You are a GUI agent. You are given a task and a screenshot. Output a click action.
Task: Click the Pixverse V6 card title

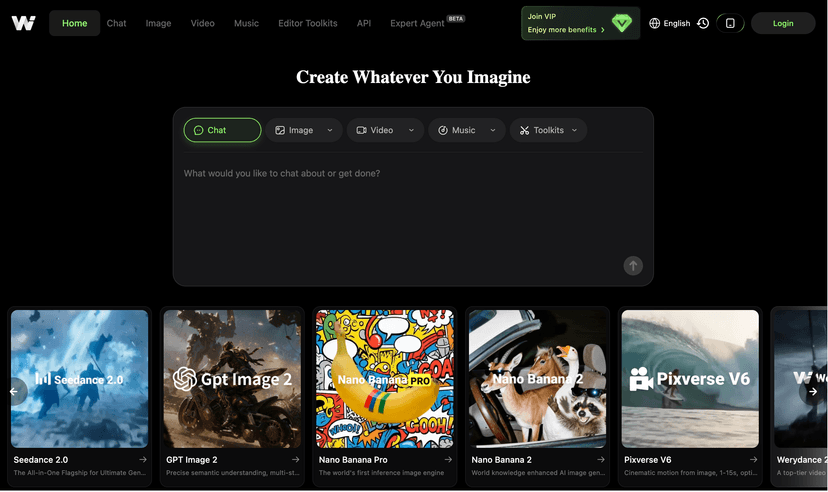(647, 460)
